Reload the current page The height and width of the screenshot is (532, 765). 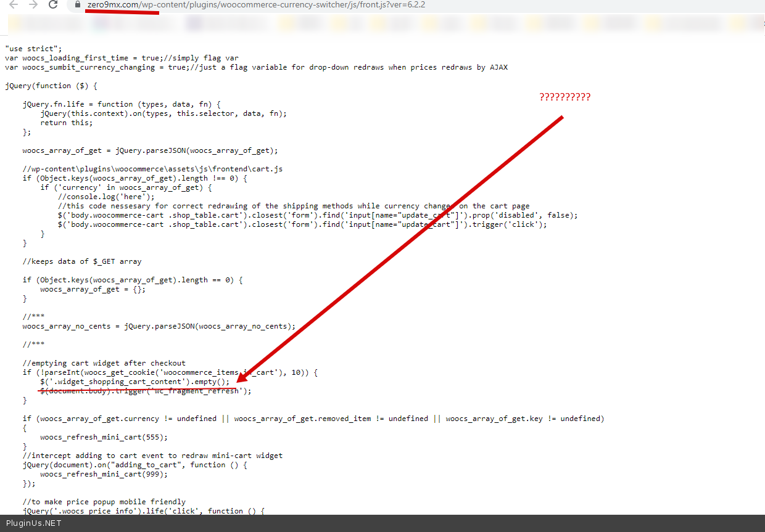pyautogui.click(x=54, y=5)
